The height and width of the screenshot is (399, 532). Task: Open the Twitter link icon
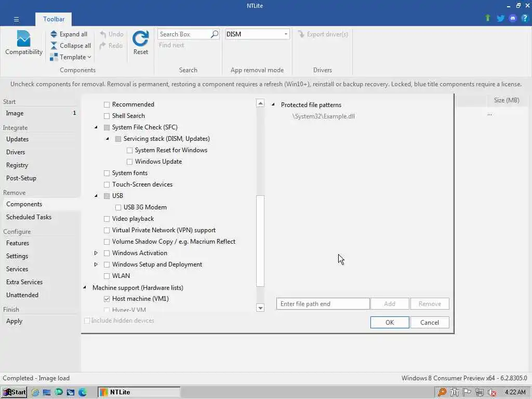500,18
